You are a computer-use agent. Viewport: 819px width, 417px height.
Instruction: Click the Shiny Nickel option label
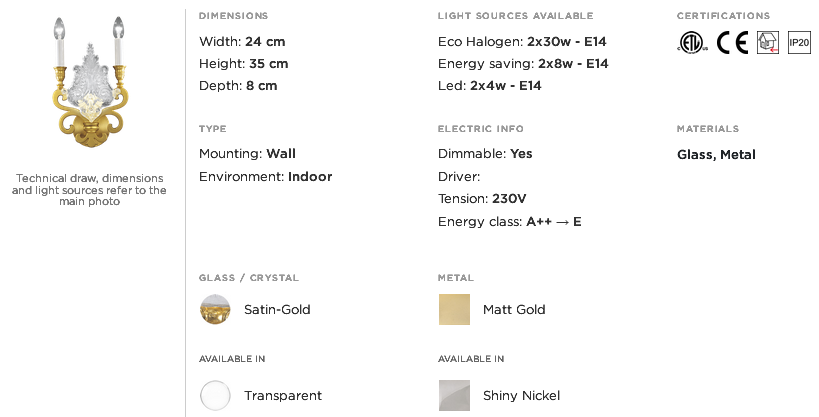[521, 396]
